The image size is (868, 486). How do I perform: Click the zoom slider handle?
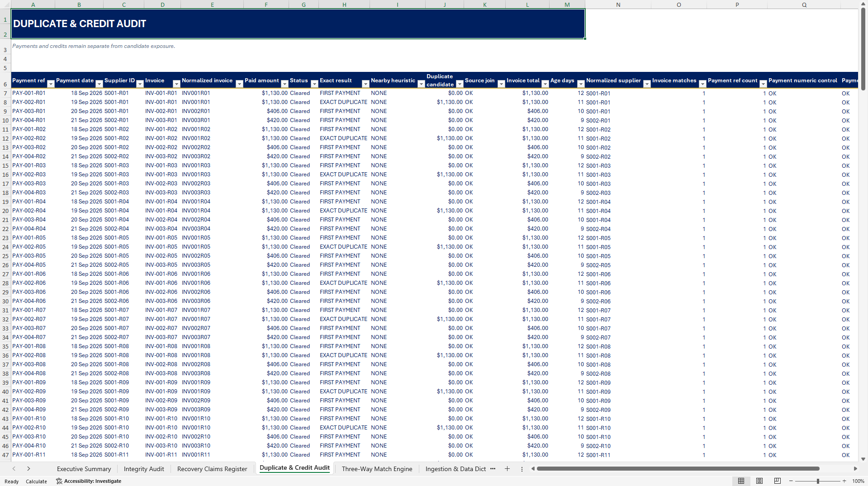818,481
